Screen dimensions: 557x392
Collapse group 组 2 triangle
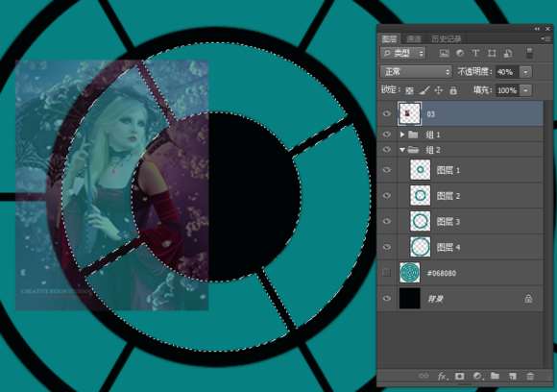(x=402, y=150)
